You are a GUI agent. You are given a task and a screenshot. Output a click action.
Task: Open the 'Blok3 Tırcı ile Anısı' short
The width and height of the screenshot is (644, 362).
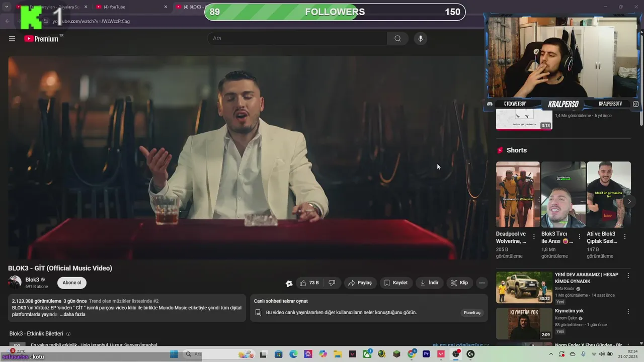click(x=563, y=195)
